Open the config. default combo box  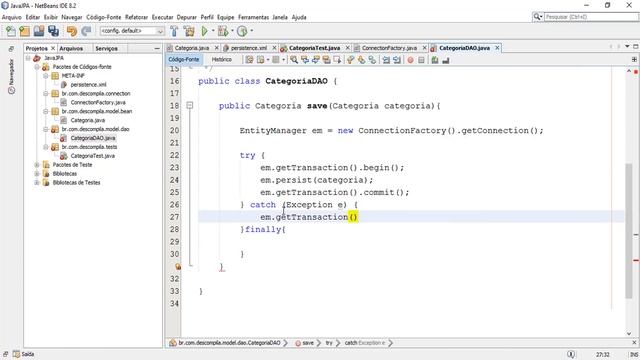(132, 31)
